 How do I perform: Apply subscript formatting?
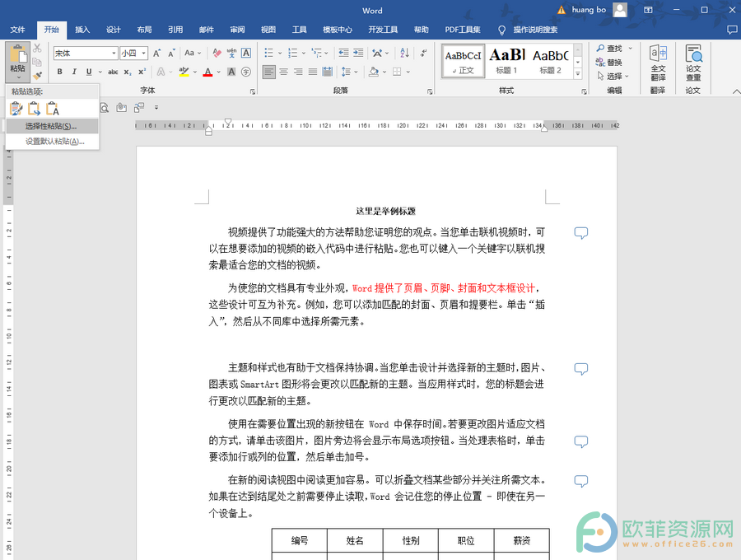(x=128, y=72)
